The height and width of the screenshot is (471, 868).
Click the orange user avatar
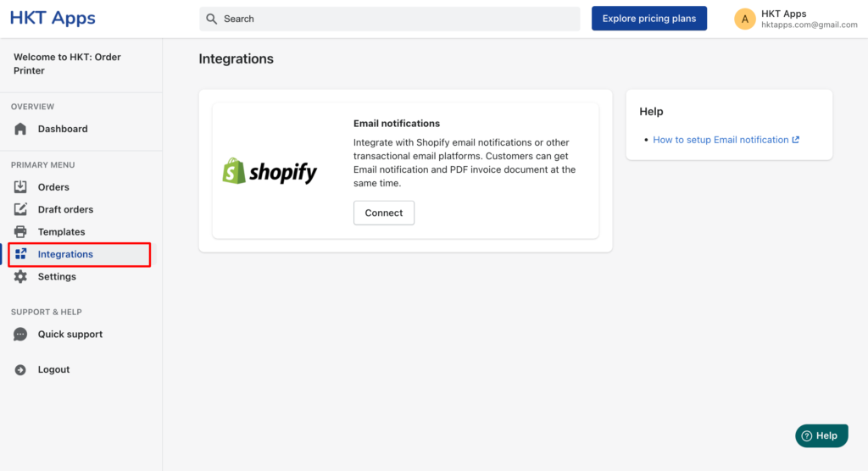coord(744,19)
